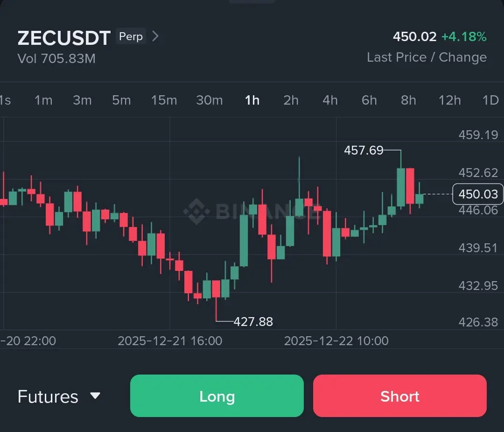Open the ZECUSDT pair details chevron
This screenshot has width=504, height=432.
(x=155, y=36)
